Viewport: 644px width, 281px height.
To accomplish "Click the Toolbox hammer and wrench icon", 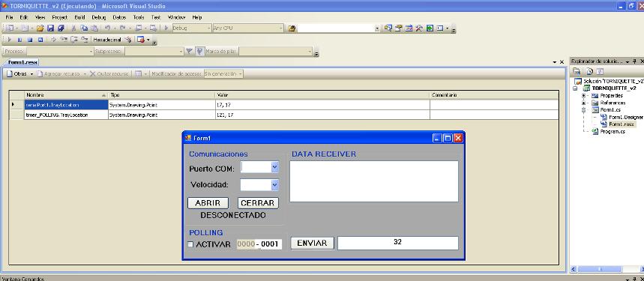I will point(419,28).
